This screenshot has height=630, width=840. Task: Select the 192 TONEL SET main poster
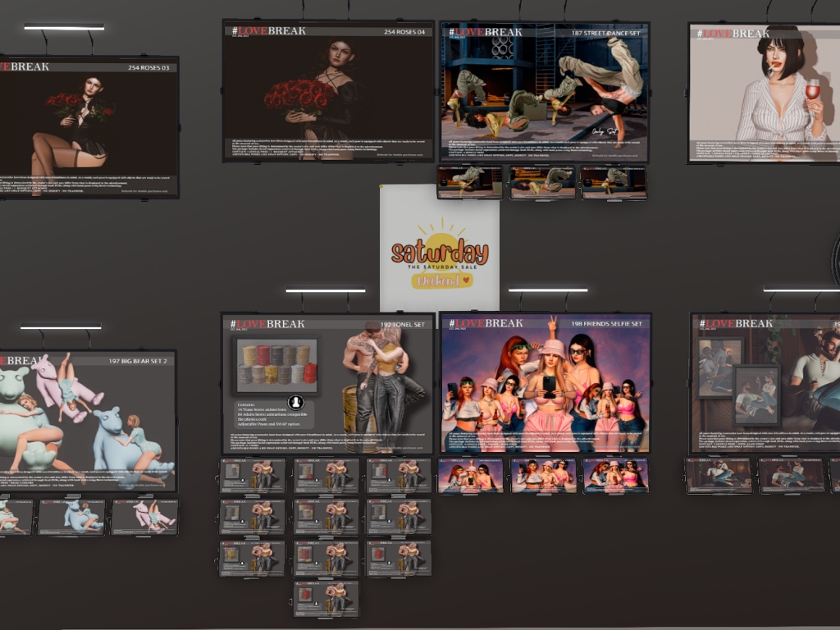click(327, 383)
